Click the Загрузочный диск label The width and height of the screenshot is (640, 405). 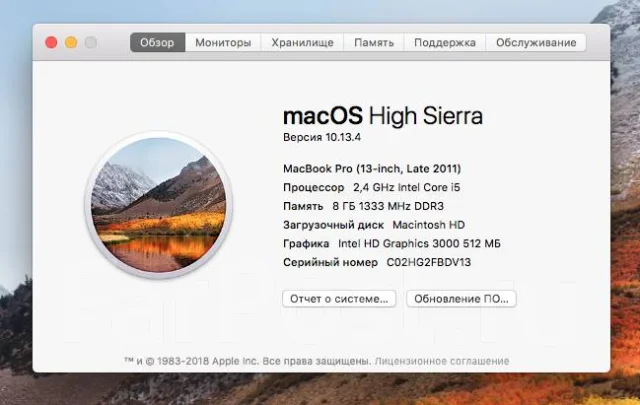pos(333,225)
